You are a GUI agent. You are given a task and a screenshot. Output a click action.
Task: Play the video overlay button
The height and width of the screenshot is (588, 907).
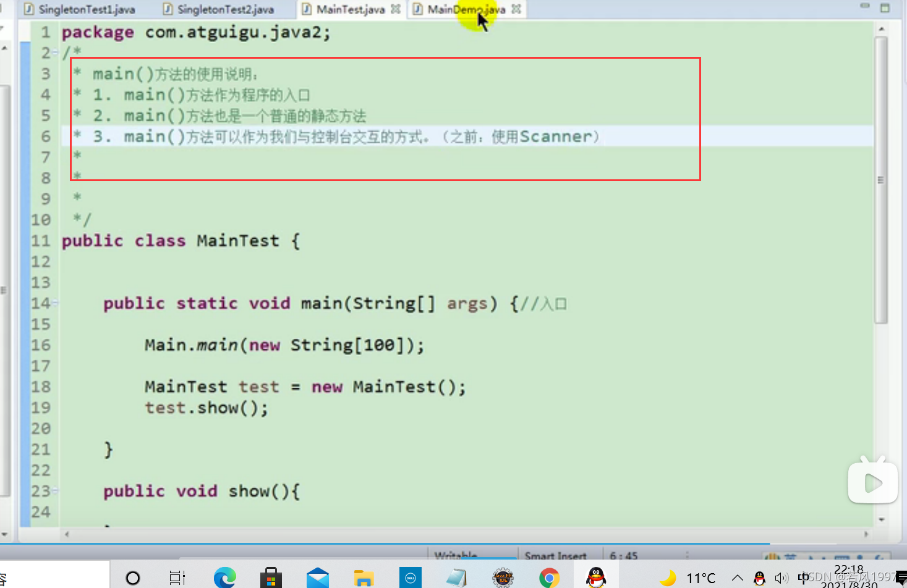pos(872,481)
